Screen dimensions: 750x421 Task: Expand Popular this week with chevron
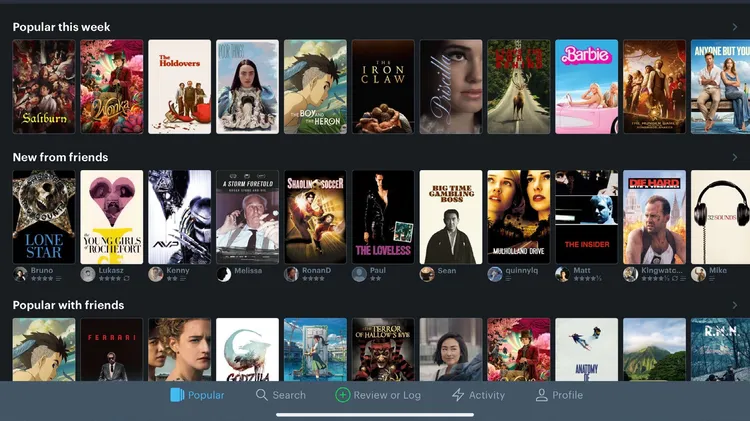(x=735, y=27)
